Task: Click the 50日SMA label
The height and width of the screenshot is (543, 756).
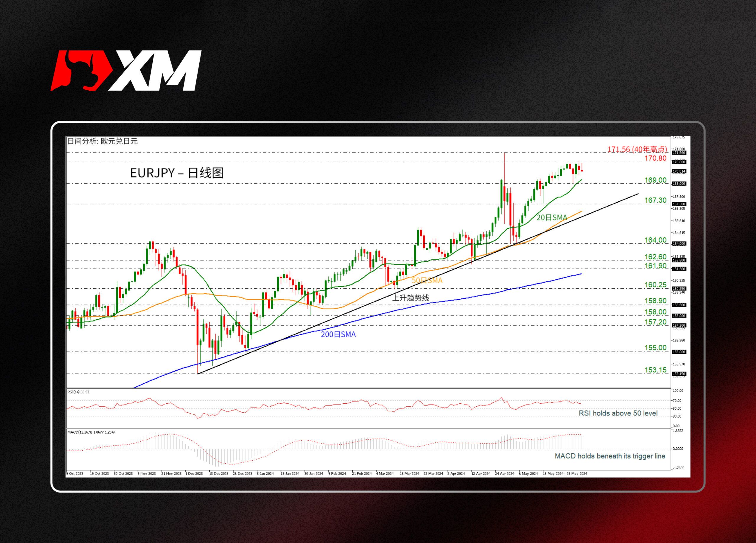Action: (427, 280)
